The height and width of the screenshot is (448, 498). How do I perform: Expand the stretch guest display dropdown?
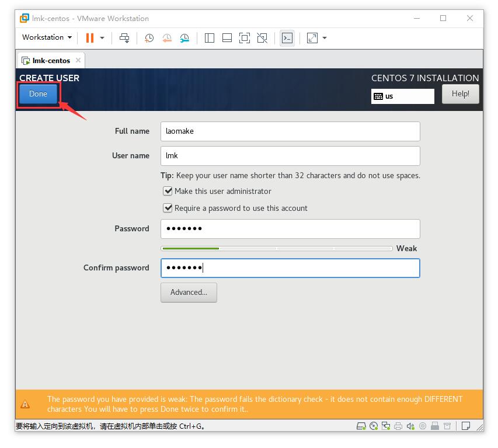point(325,38)
